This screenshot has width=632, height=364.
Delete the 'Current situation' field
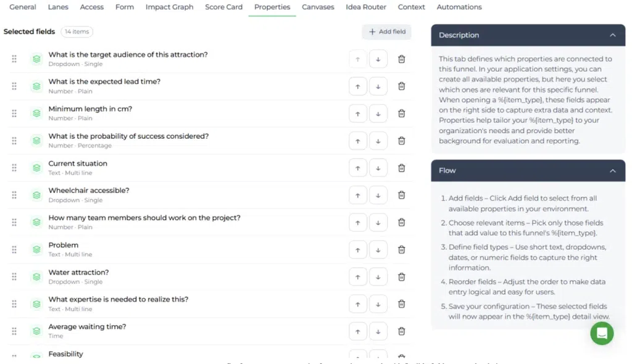tap(401, 168)
